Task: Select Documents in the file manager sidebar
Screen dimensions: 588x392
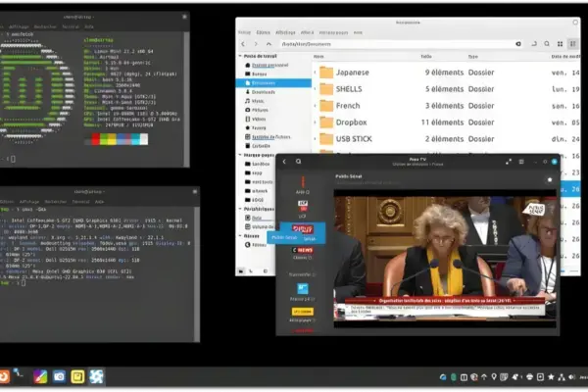Action: point(273,83)
